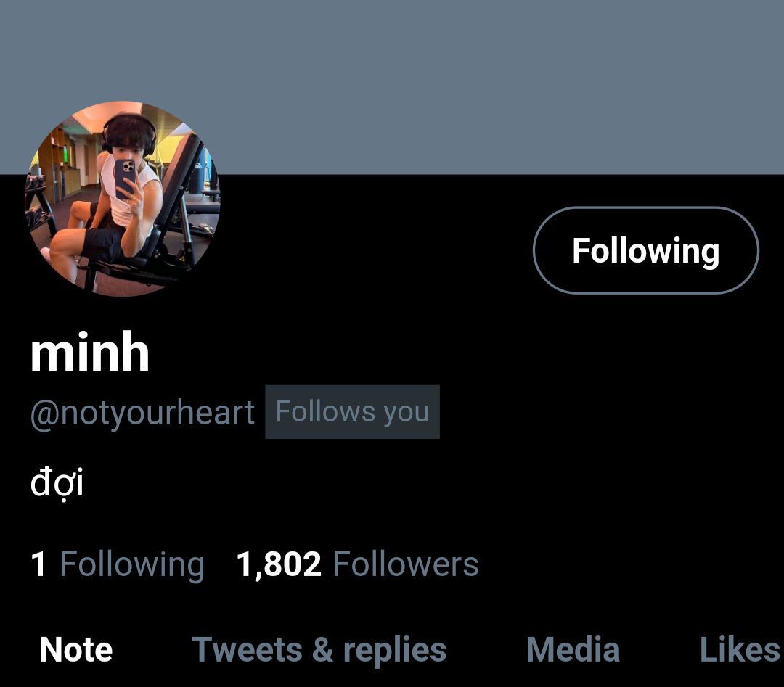Click the 1,802 follower count number

(279, 564)
